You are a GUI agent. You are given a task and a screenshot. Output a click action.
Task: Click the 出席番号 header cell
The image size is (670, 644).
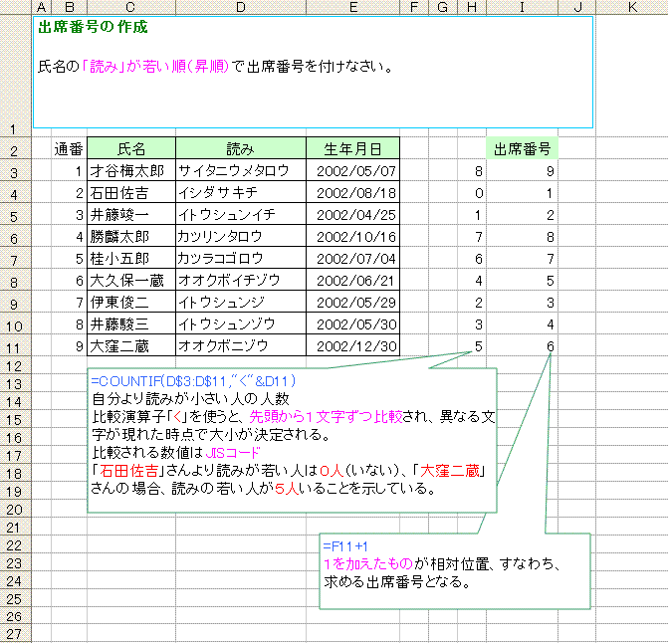(522, 148)
